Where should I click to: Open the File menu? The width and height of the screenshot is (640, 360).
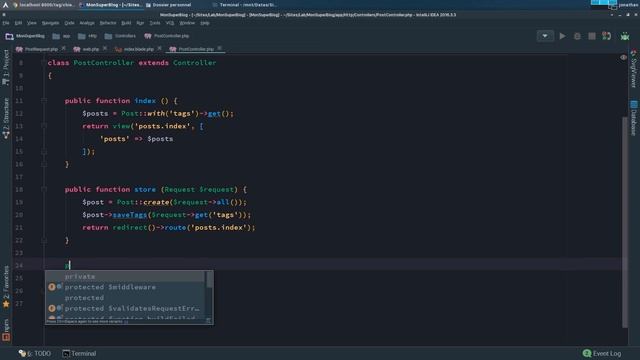pyautogui.click(x=6, y=23)
